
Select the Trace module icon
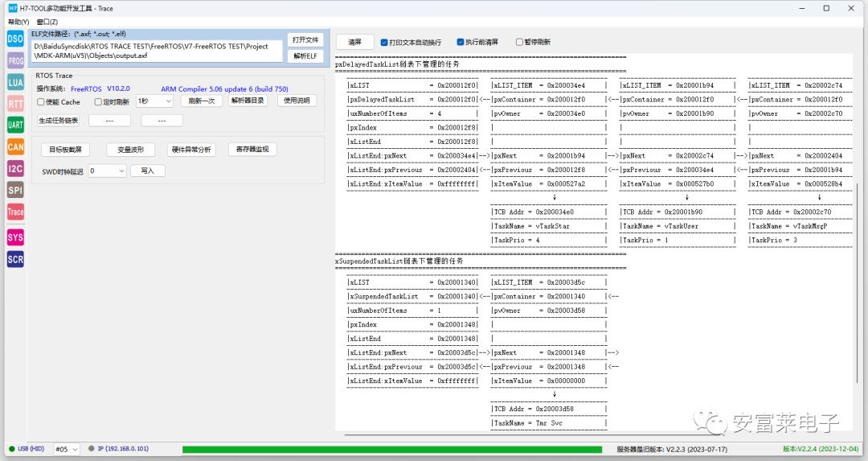pos(15,212)
